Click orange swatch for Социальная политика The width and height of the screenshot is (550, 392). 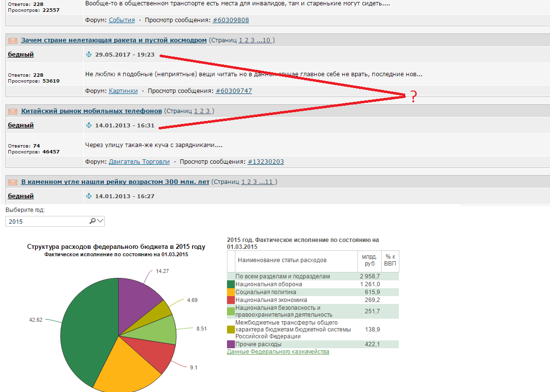[231, 292]
